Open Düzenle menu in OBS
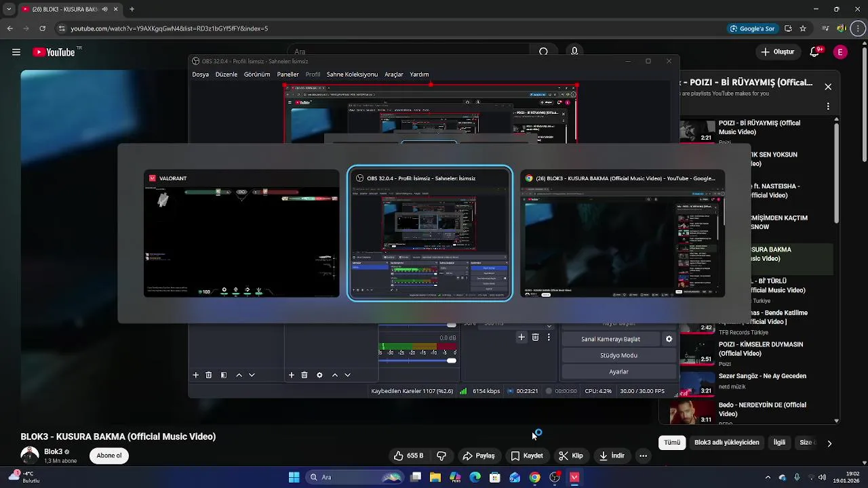Image resolution: width=868 pixels, height=488 pixels. click(226, 75)
